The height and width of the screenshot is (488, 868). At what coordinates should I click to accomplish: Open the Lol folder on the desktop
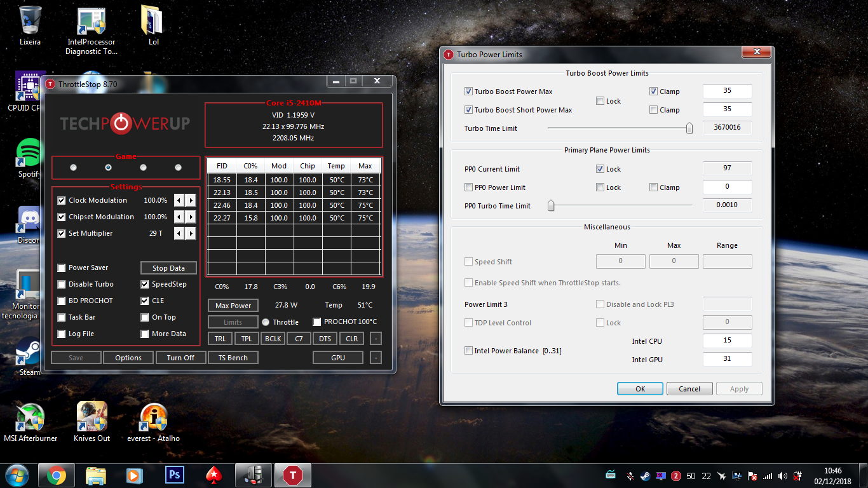click(153, 25)
